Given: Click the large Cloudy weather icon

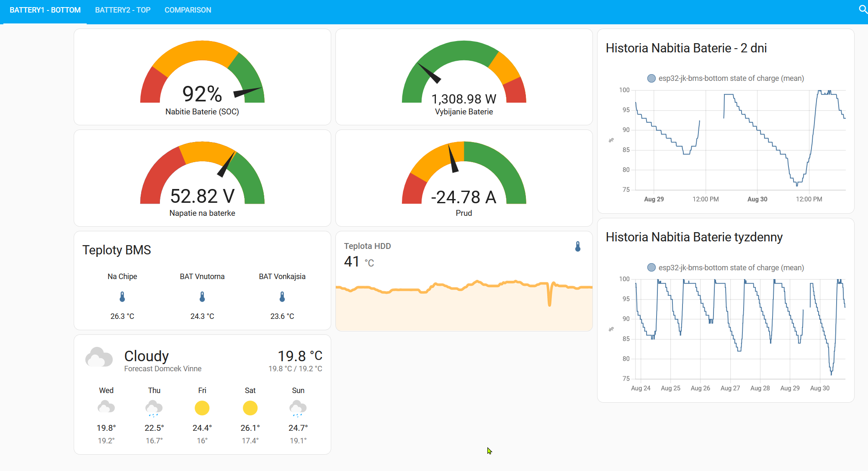Looking at the screenshot, I should [x=99, y=357].
